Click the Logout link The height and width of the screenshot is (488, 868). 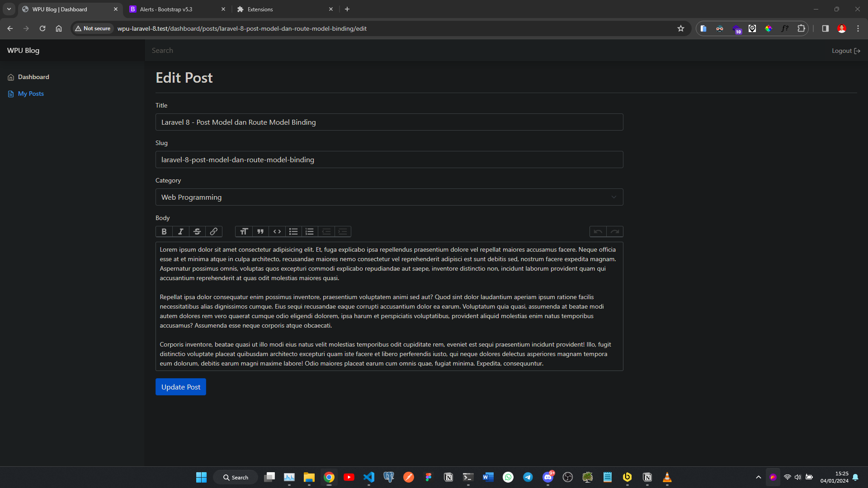pyautogui.click(x=845, y=51)
